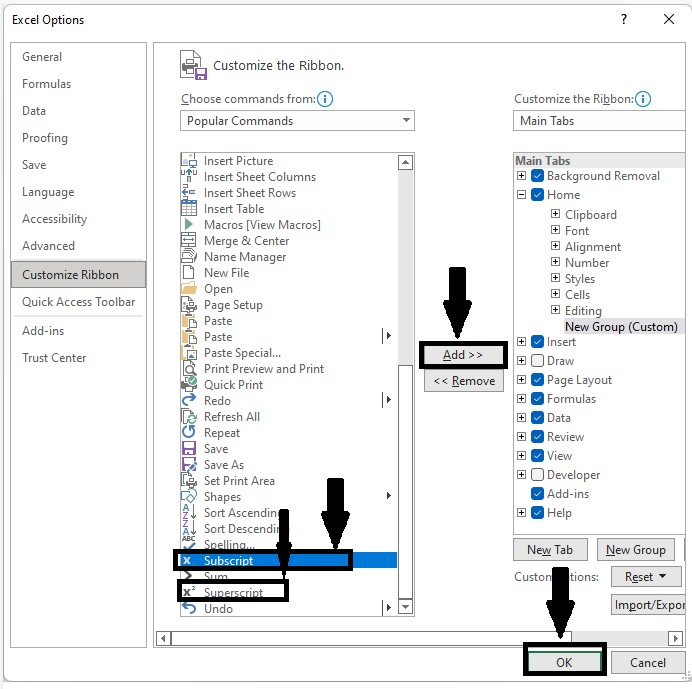Expand the Font group

555,230
